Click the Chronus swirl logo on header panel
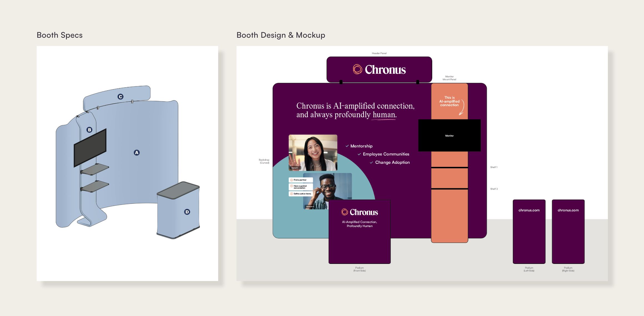The image size is (644, 316). click(358, 69)
